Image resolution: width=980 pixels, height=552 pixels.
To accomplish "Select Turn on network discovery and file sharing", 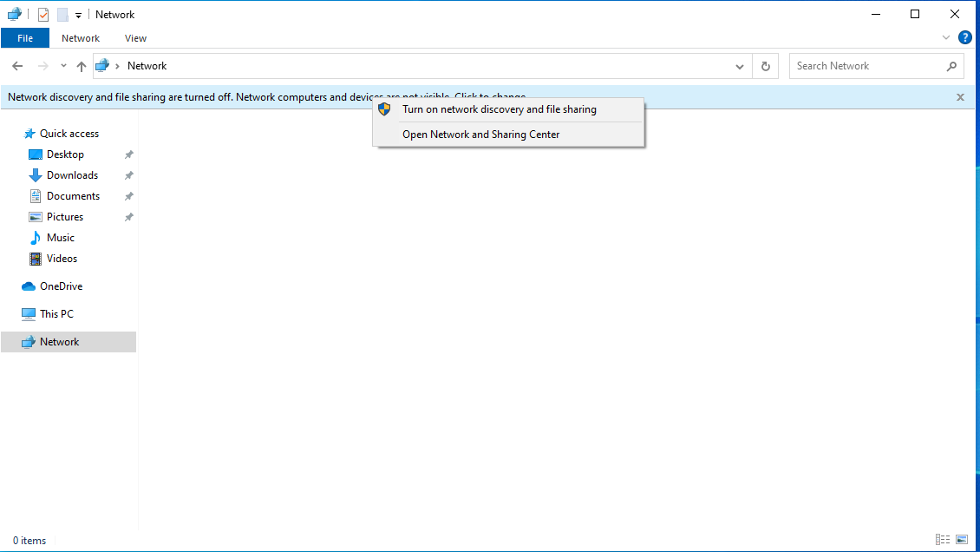I will click(x=500, y=108).
